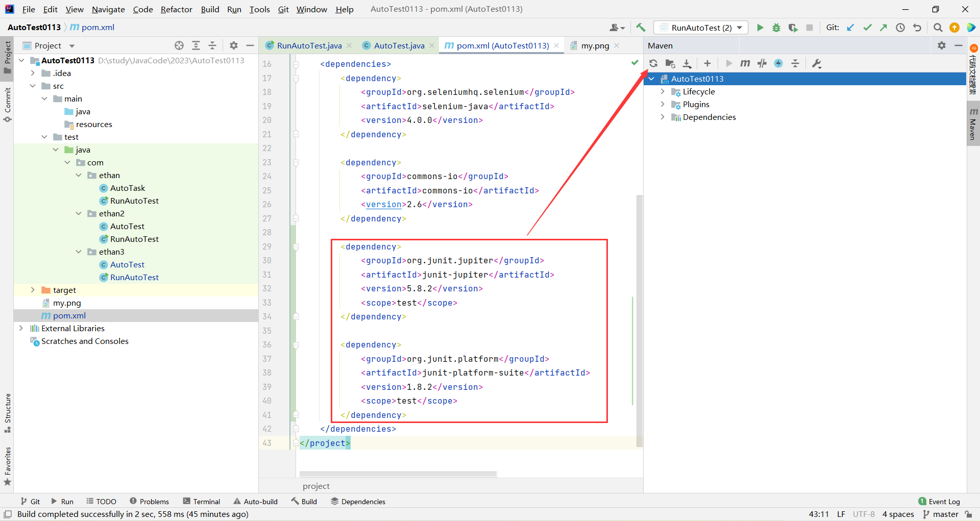Push commits with Git arrow icon

[x=884, y=28]
